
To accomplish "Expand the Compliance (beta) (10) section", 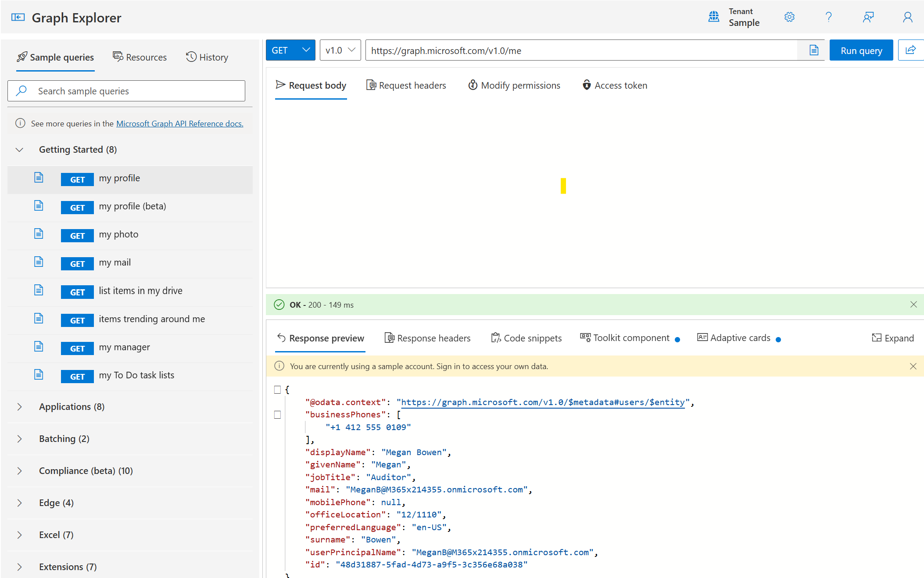I will click(x=86, y=470).
